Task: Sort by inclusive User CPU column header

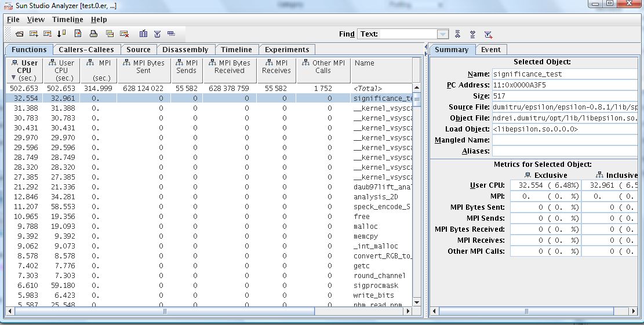Action: coord(61,70)
